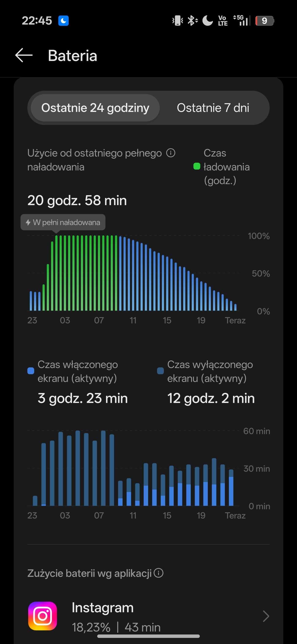Tap screen-on time blue legend swatch
Image resolution: width=297 pixels, height=644 pixels.
point(31,371)
